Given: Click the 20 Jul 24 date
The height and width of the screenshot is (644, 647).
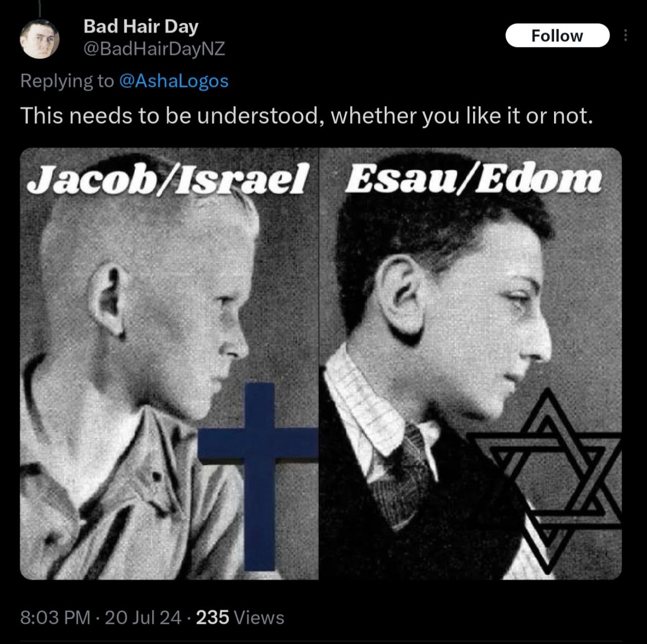Looking at the screenshot, I should (x=143, y=617).
